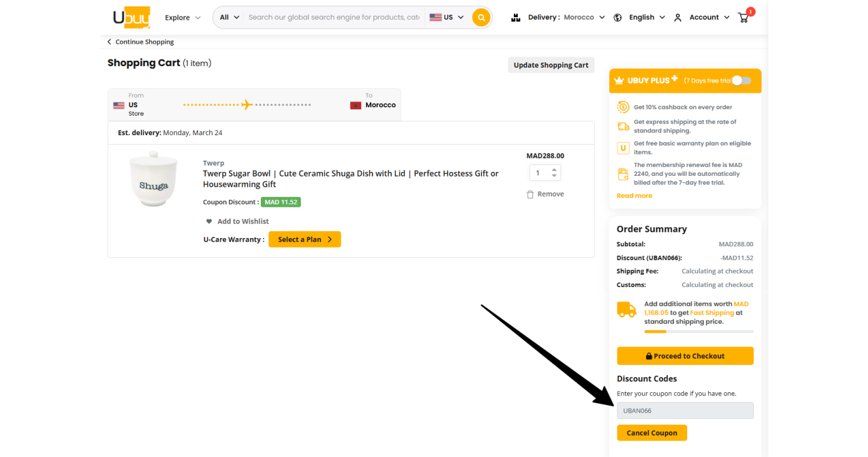Click Add to Wishlist link
868x457 pixels.
tap(243, 222)
